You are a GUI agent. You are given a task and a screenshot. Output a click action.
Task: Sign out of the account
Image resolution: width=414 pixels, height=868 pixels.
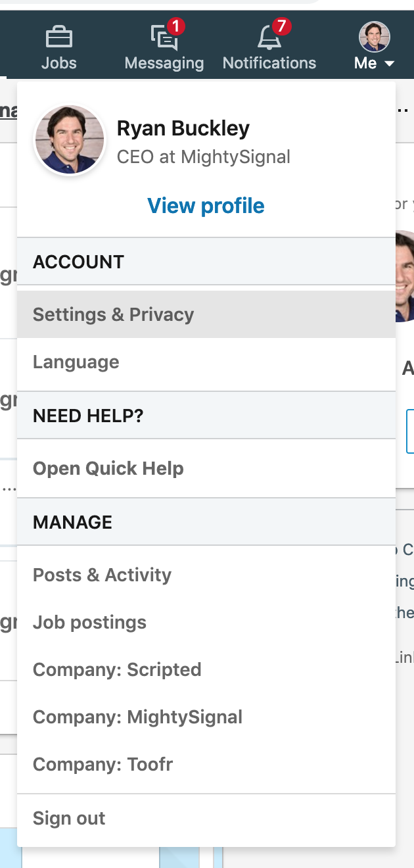pyautogui.click(x=69, y=818)
